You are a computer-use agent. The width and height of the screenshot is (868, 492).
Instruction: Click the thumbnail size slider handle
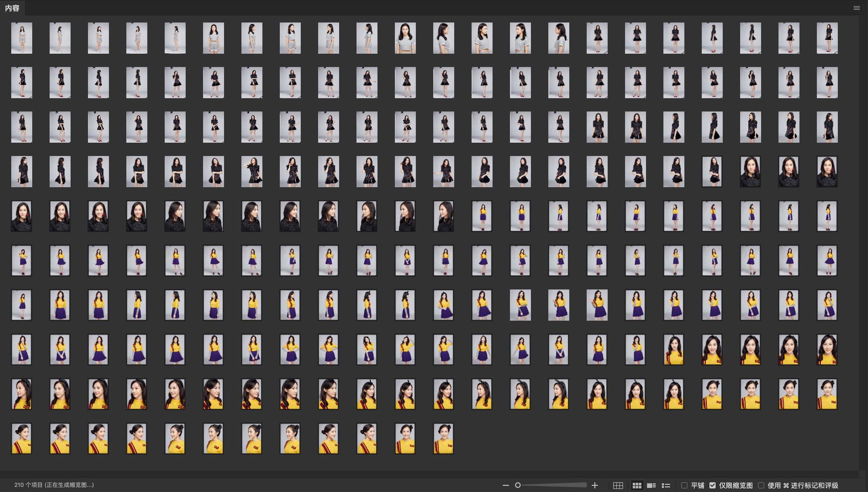[x=518, y=485]
